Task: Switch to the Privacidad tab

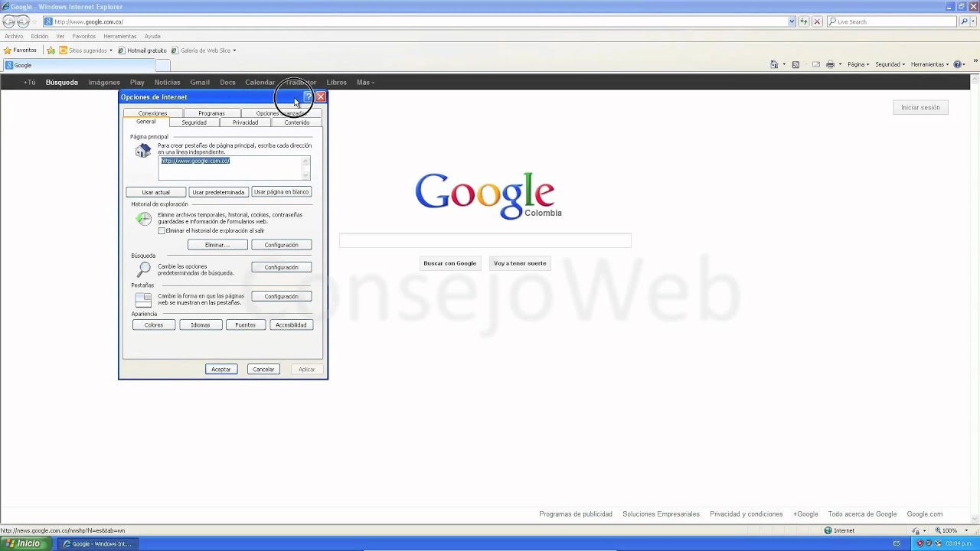Action: pos(244,122)
